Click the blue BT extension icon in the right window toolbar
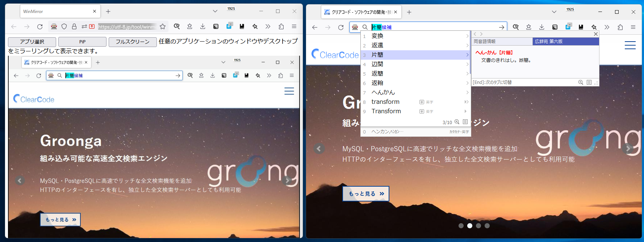 click(568, 26)
